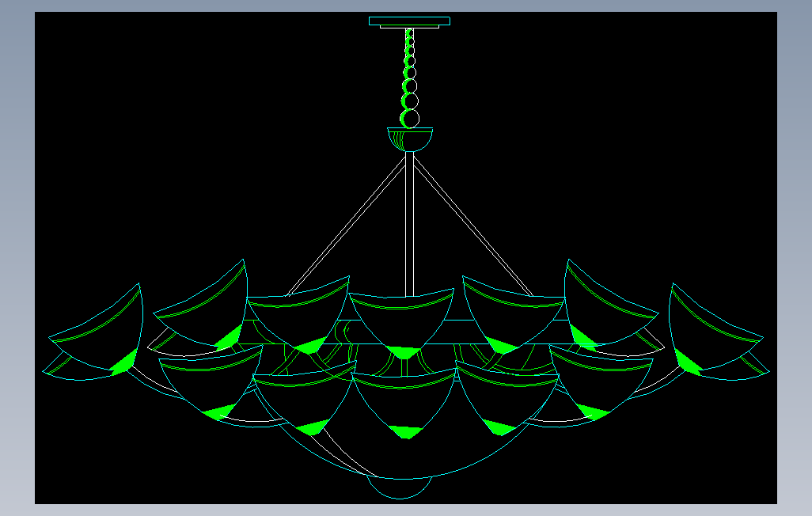Select the left diagonal support rod
812x516 pixels.
coord(346,226)
